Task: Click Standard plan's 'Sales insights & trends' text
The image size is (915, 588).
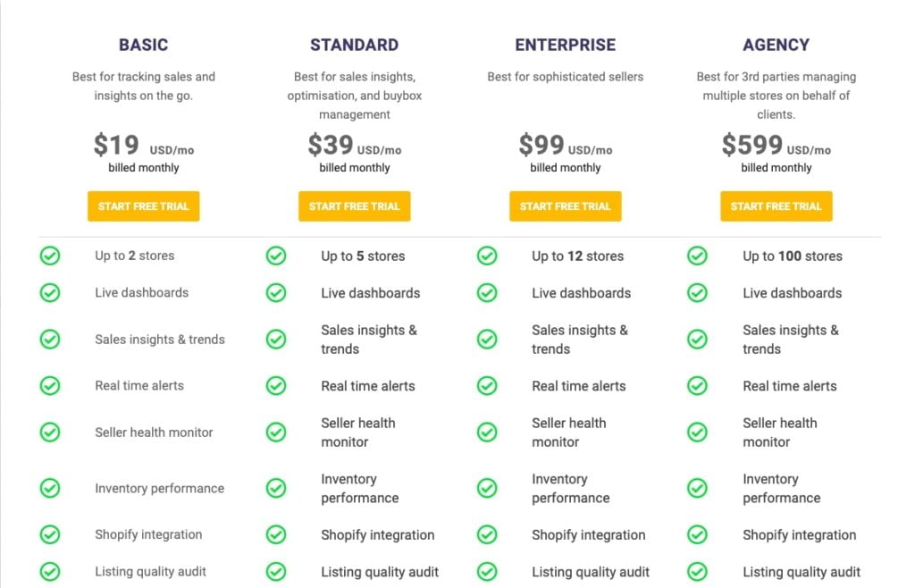Action: pyautogui.click(x=369, y=340)
